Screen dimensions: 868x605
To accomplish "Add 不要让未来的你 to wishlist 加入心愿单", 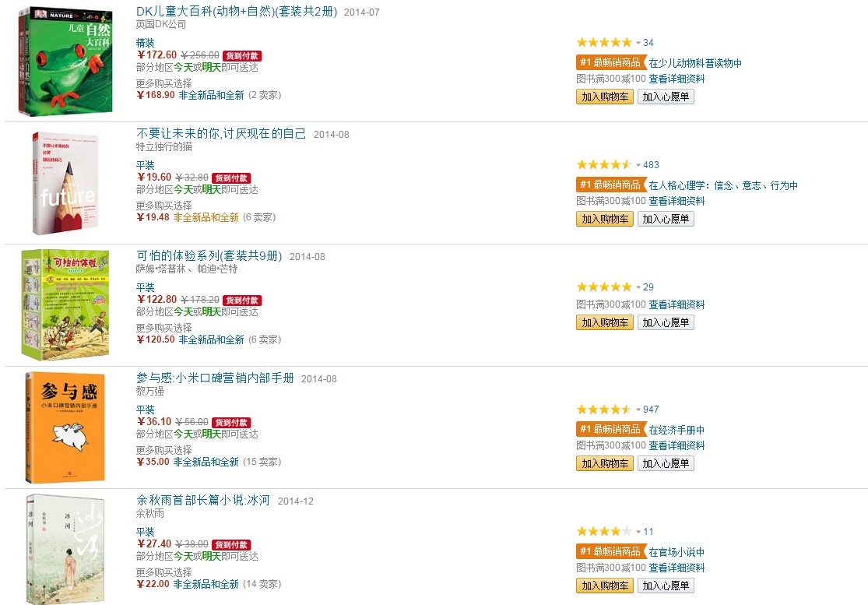I will click(x=666, y=220).
